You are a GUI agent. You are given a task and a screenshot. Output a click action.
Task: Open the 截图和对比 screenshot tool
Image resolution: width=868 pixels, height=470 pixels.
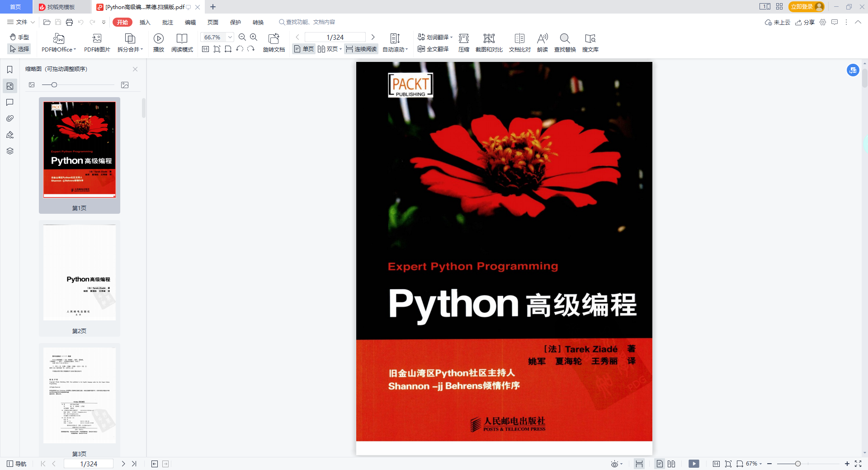click(489, 39)
